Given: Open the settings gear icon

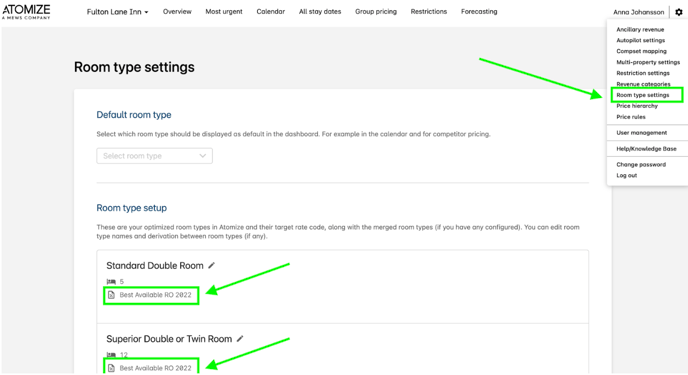Looking at the screenshot, I should click(678, 12).
